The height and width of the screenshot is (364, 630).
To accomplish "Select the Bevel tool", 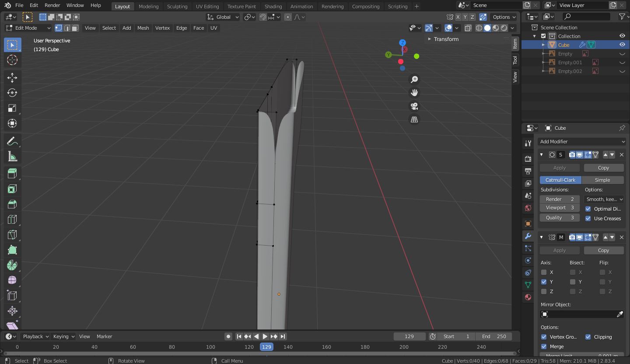I will pyautogui.click(x=12, y=204).
